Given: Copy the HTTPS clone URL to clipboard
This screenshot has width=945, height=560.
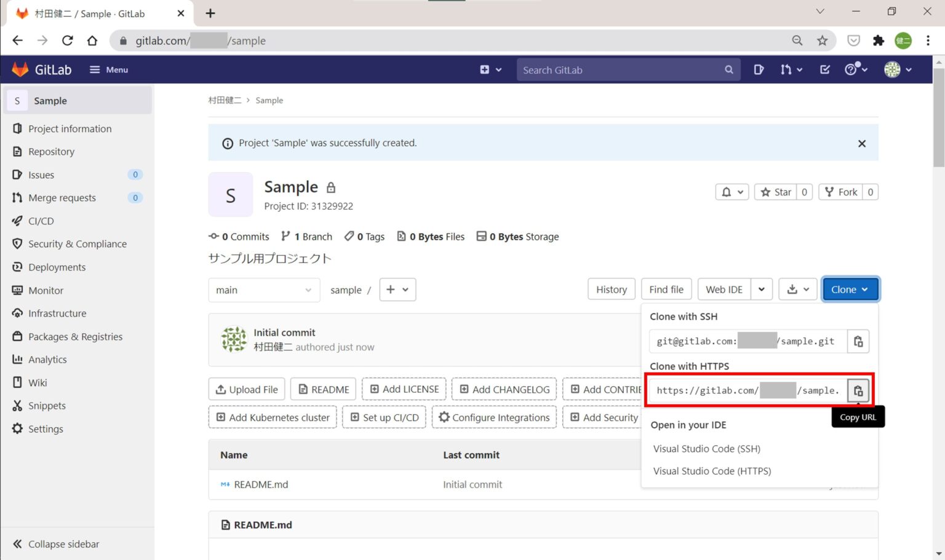Looking at the screenshot, I should pos(858,390).
